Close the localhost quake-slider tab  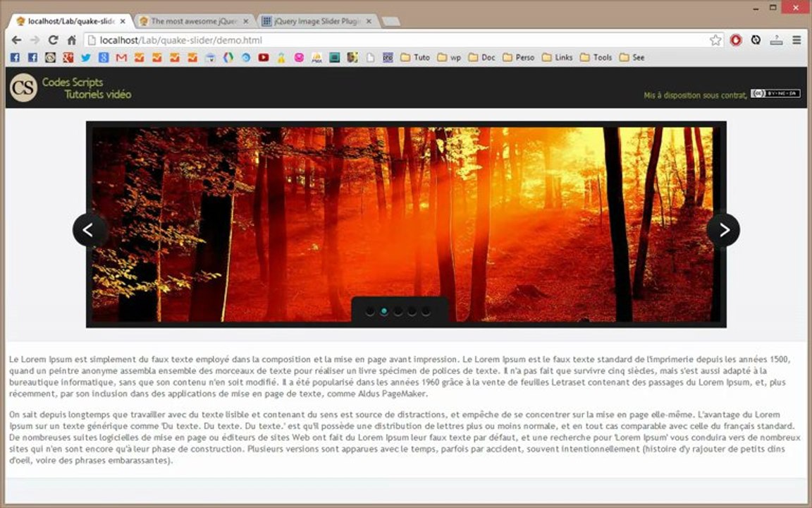(123, 21)
